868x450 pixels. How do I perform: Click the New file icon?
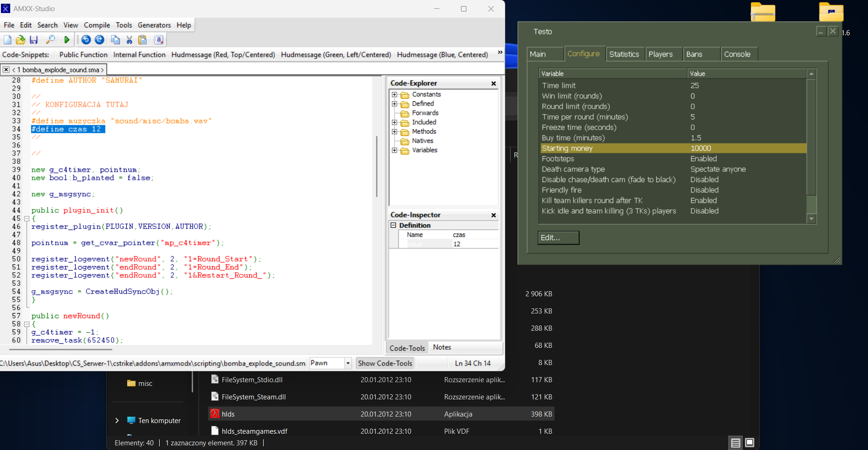pyautogui.click(x=7, y=40)
